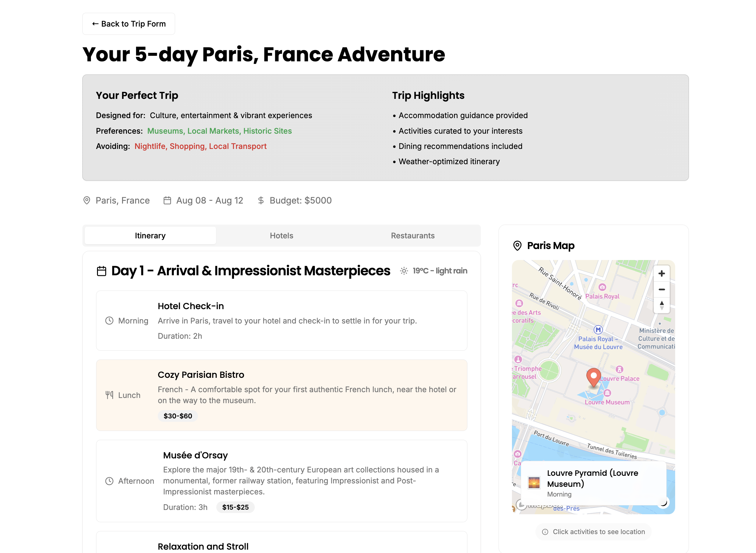Switch to the Hotels tab

click(x=281, y=236)
